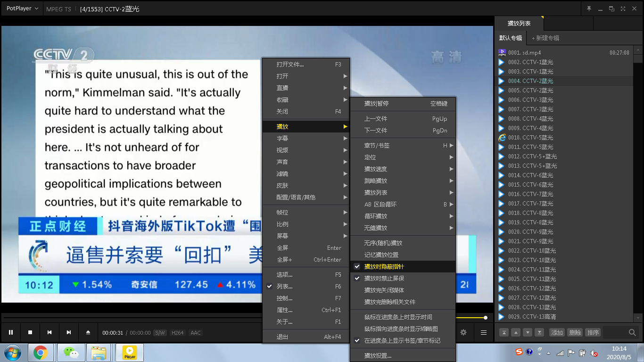The width and height of the screenshot is (644, 362).
Task: Enable 播放完关闭媒体 option
Action: point(403,290)
